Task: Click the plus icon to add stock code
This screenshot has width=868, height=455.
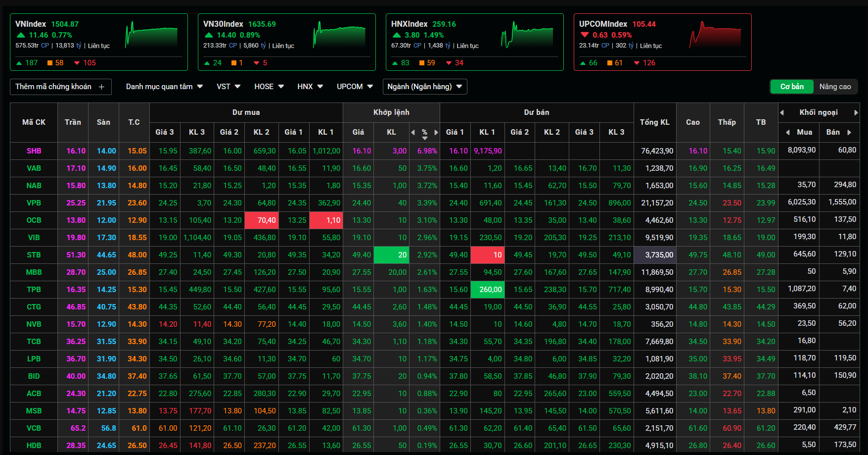Action: pos(101,87)
